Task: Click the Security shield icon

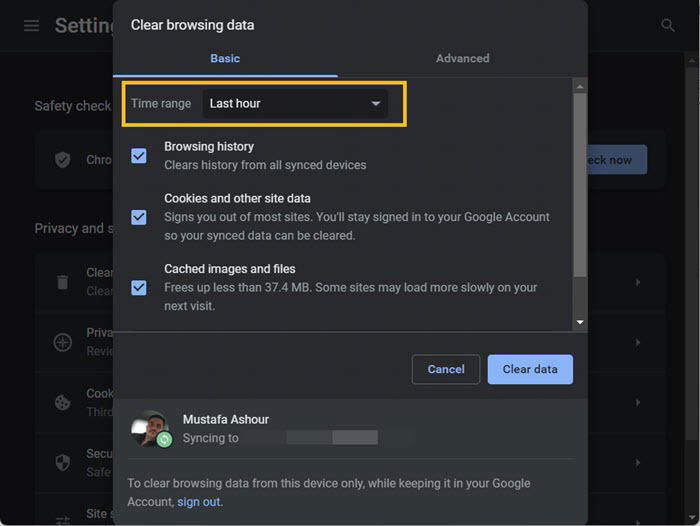Action: (62, 463)
